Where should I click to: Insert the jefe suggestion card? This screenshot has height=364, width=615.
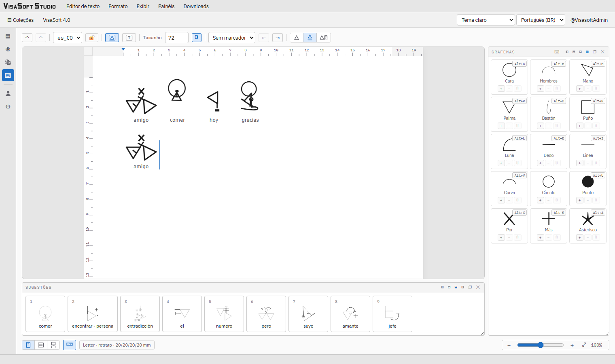(x=392, y=314)
